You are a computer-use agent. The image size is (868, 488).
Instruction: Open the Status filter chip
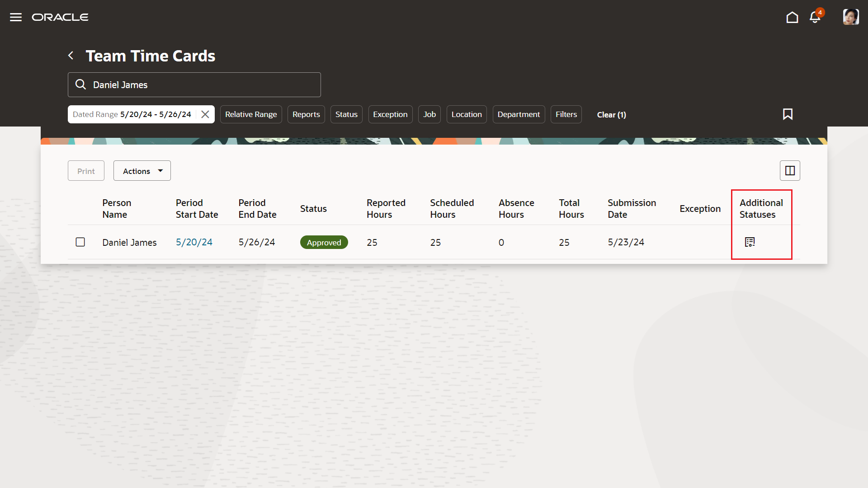[x=346, y=114]
